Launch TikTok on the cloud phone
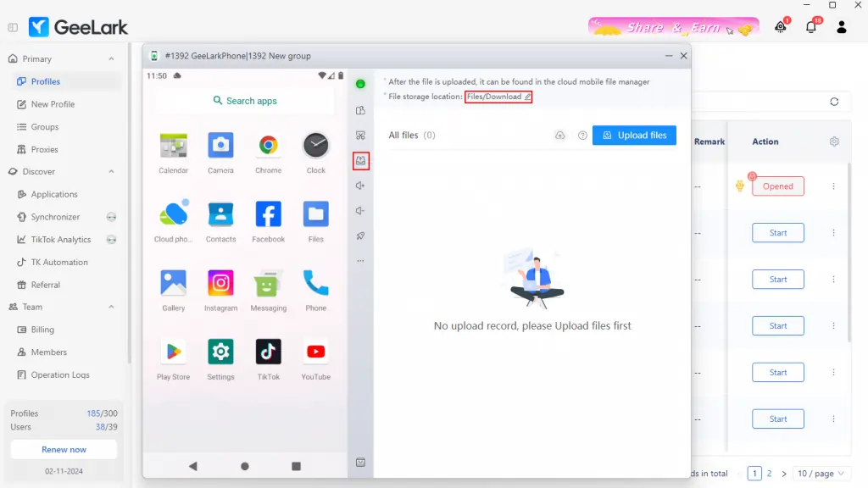 [268, 352]
